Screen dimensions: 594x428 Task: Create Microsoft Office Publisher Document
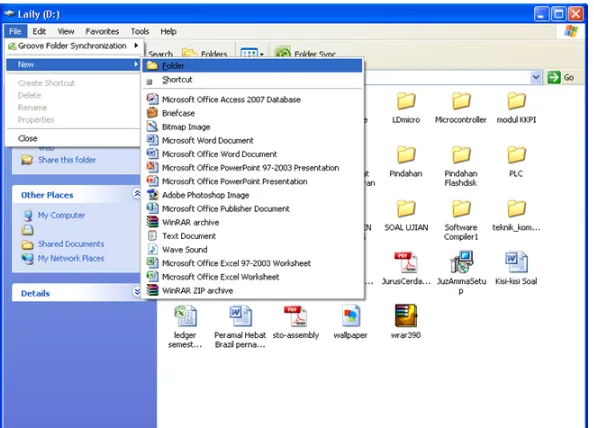tap(252, 209)
